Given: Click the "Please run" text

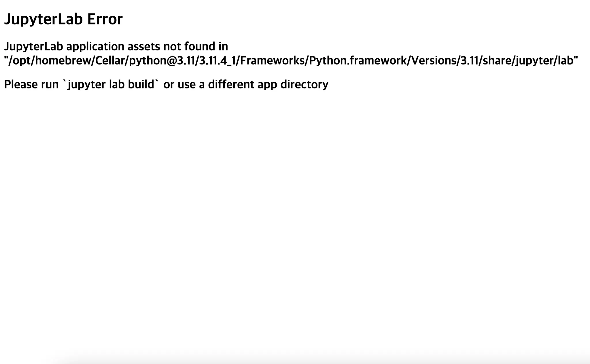Looking at the screenshot, I should (x=31, y=84).
